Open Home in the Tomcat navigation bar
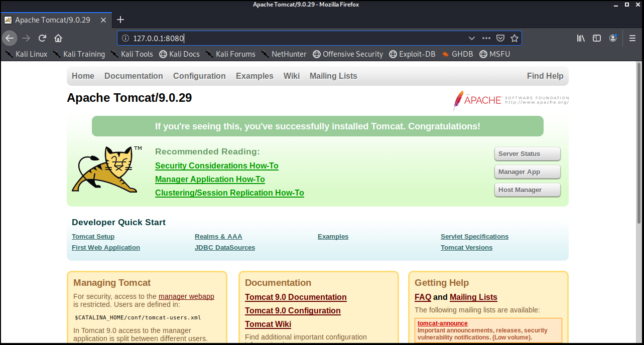The height and width of the screenshot is (345, 644). tap(83, 76)
